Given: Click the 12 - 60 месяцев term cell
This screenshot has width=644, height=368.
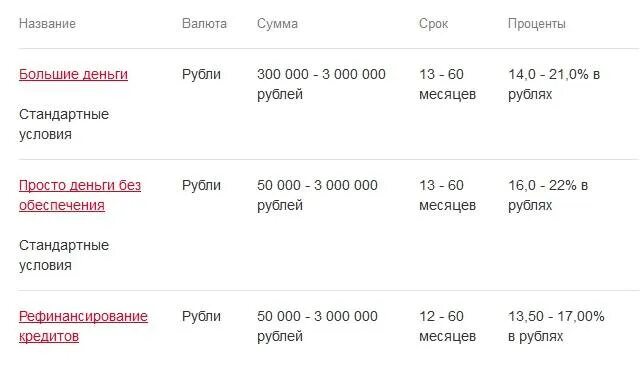Looking at the screenshot, I should pos(447,326).
